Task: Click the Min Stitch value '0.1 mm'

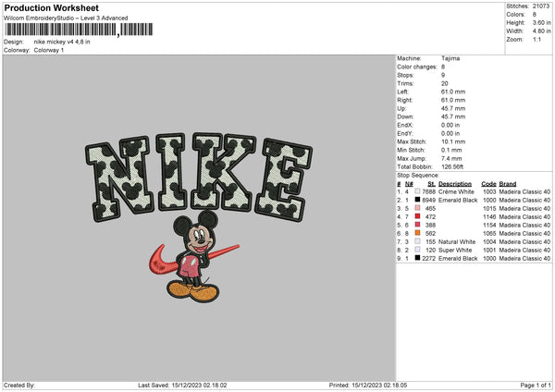Action: (451, 150)
